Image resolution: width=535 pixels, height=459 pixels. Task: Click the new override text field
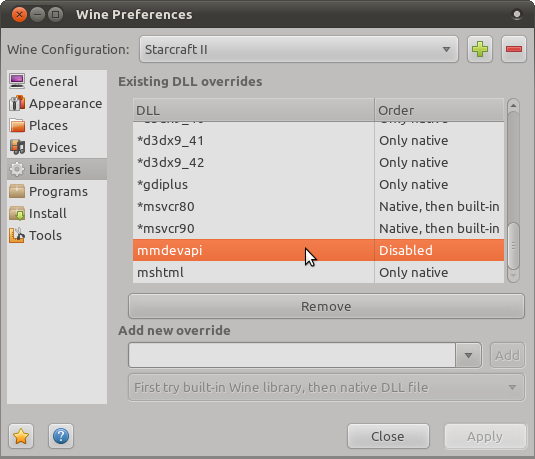click(x=292, y=355)
